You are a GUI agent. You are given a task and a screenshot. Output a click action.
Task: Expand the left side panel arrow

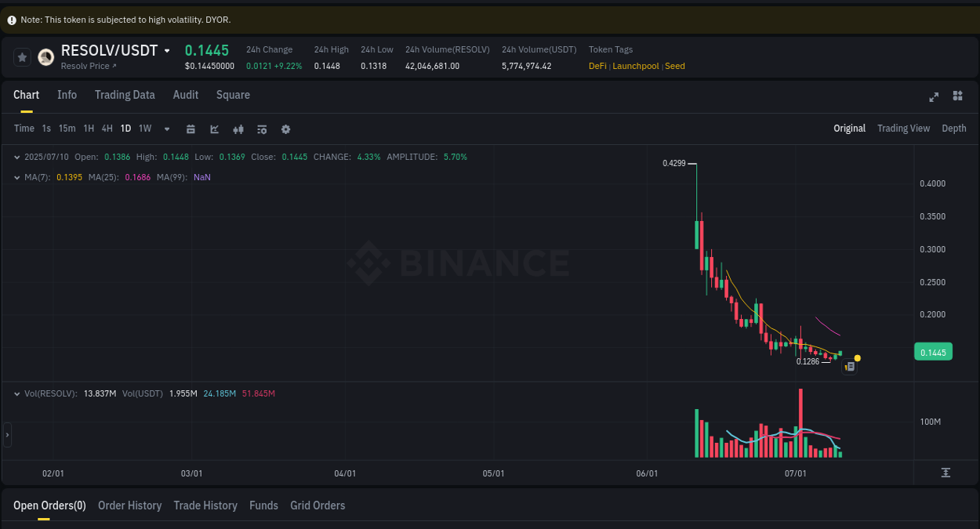click(5, 434)
